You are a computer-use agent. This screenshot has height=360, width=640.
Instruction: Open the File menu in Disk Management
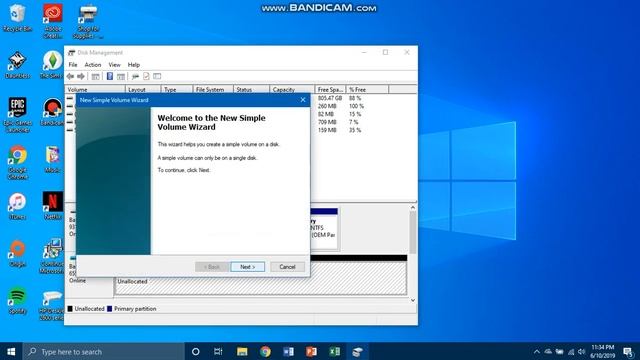pos(73,65)
